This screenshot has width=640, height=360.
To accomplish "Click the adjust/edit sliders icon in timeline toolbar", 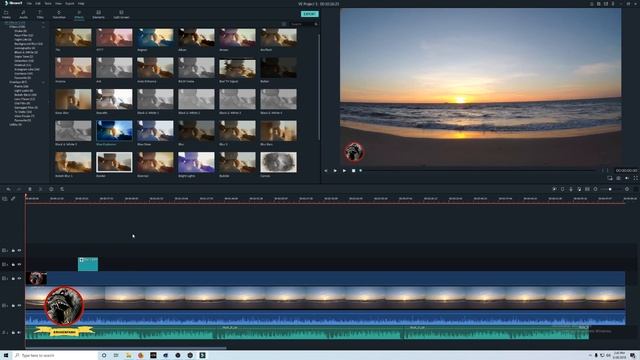I will [62, 189].
